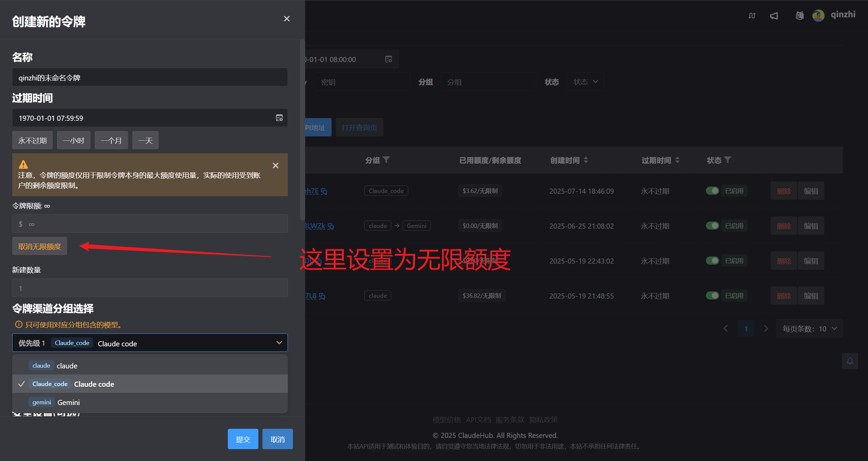The height and width of the screenshot is (461, 868).
Task: Open the calendar picker for the expiration time
Action: (279, 118)
